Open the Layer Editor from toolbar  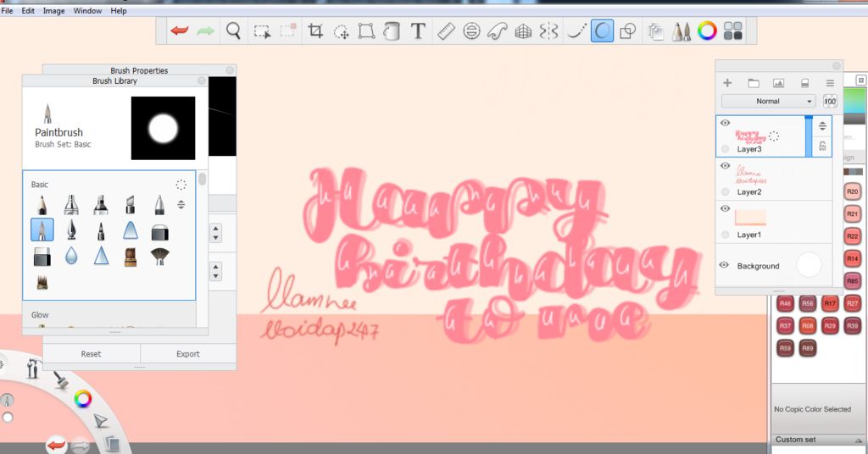pyautogui.click(x=655, y=31)
